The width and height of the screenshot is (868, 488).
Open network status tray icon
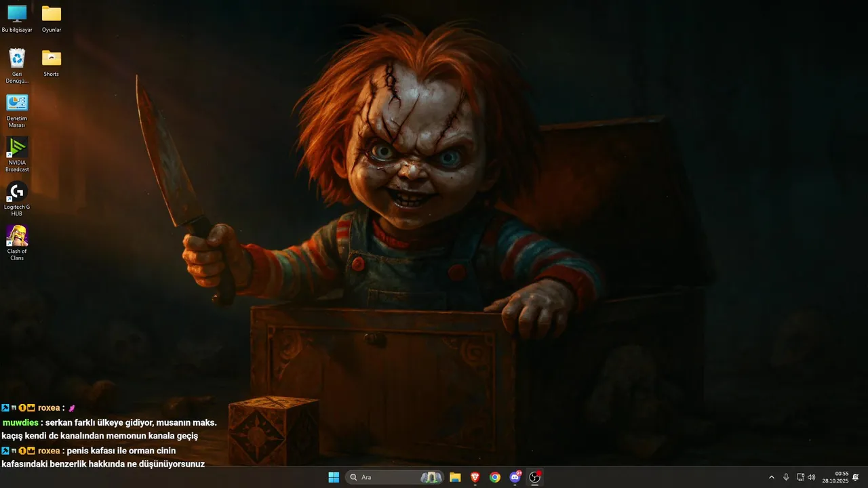pyautogui.click(x=800, y=477)
